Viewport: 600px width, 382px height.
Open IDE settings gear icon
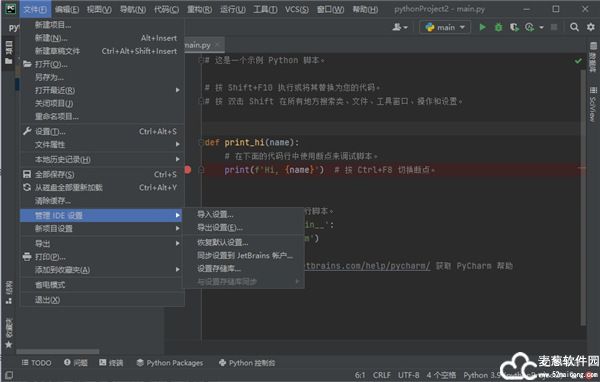click(591, 27)
